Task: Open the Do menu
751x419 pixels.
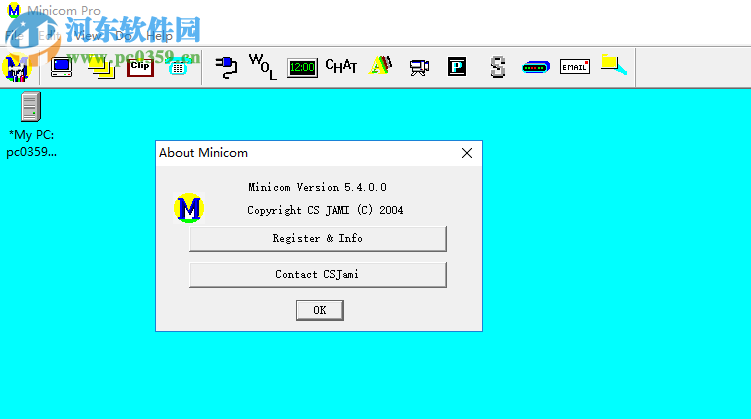Action: (x=123, y=36)
